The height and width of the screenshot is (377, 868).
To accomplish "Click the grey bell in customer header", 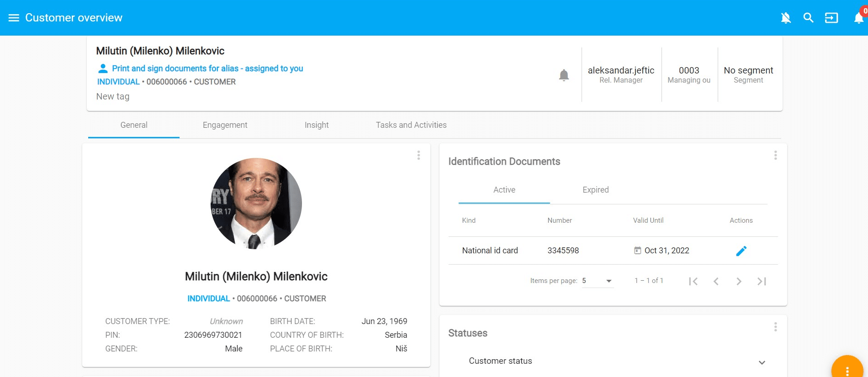I will click(564, 75).
